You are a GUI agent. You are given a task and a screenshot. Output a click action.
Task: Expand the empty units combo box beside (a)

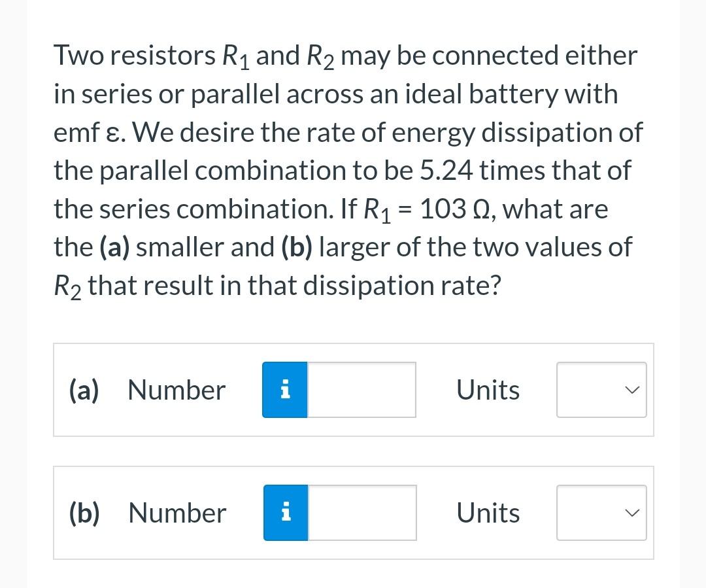pos(601,389)
